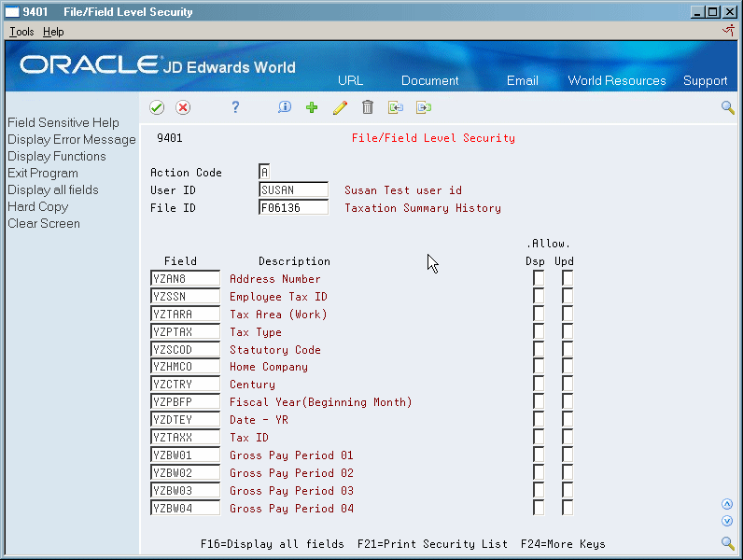The width and height of the screenshot is (743, 560).
Task: Click the YZSSN field box
Action: 185,296
